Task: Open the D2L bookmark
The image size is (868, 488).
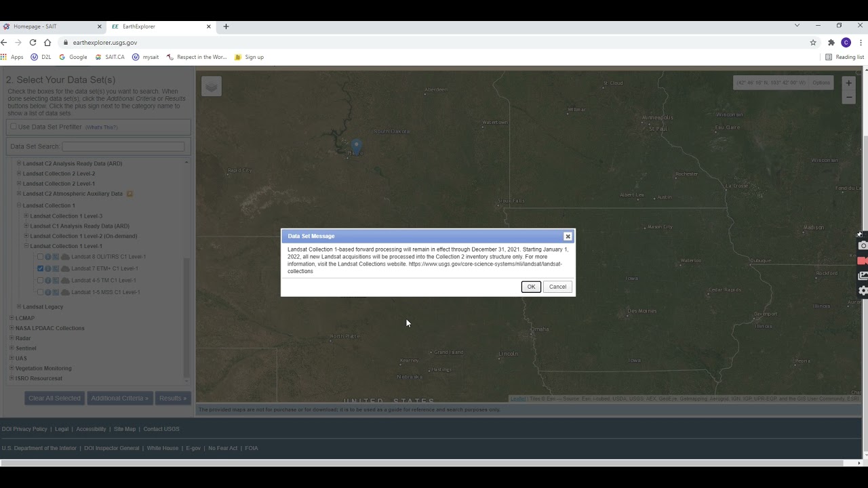Action: [x=41, y=57]
